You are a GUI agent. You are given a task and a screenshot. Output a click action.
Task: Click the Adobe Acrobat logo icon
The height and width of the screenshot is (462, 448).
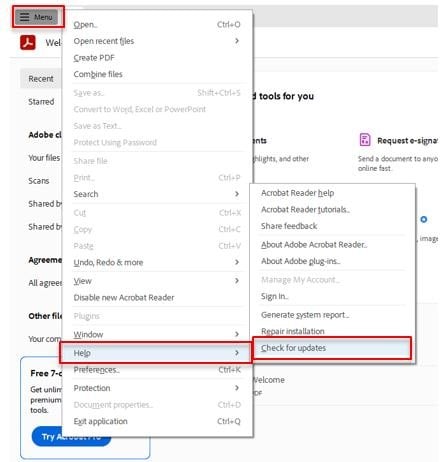pos(28,43)
